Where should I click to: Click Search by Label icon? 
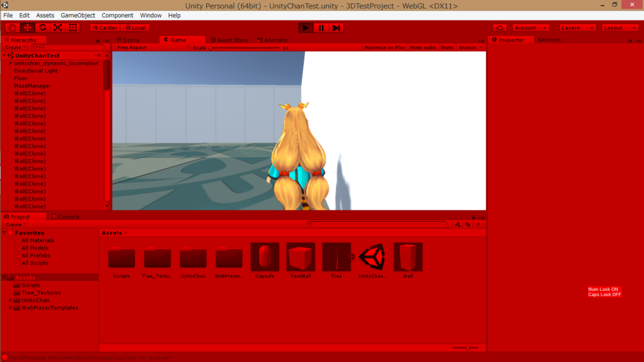click(x=468, y=224)
